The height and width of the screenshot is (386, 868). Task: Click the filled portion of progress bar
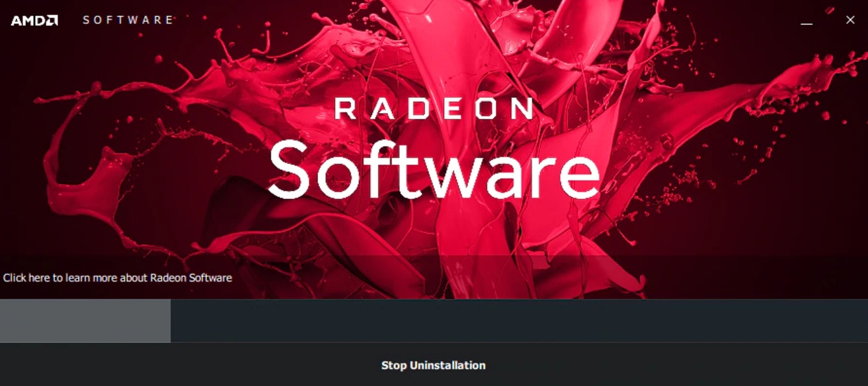(x=85, y=320)
